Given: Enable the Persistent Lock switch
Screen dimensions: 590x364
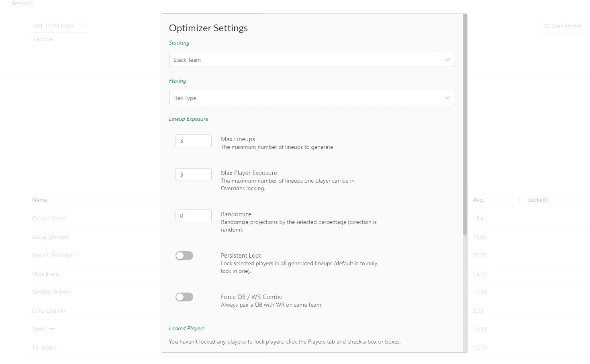Looking at the screenshot, I should point(184,256).
